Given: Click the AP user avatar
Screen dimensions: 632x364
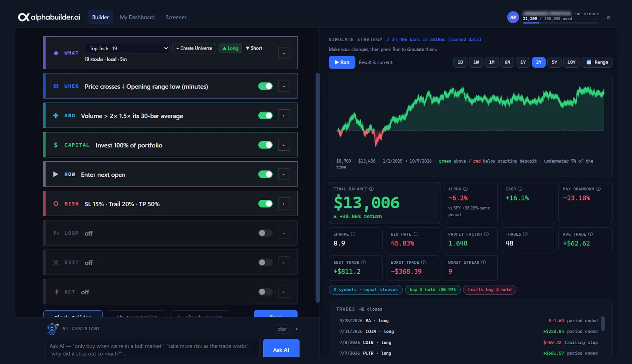Looking at the screenshot, I should [513, 17].
